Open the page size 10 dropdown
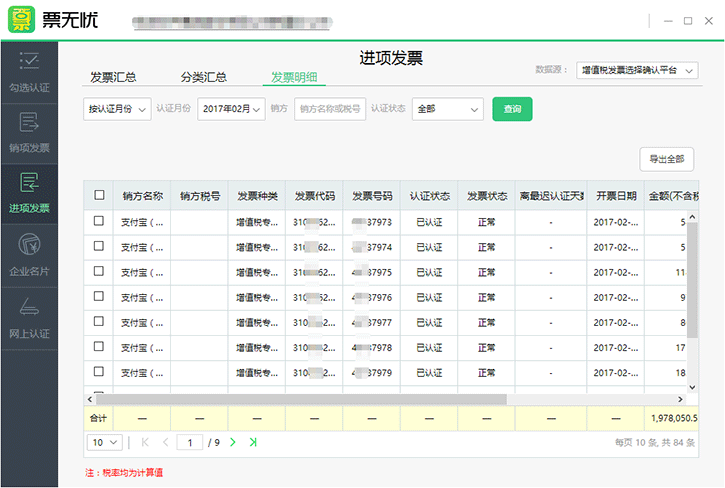Viewport: 725px width, 488px height. tap(104, 443)
